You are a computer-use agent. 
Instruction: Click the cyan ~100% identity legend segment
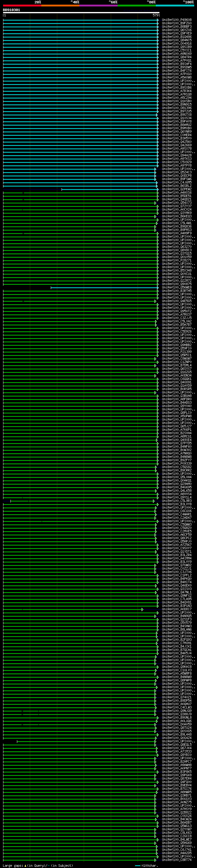click(x=175, y=6)
